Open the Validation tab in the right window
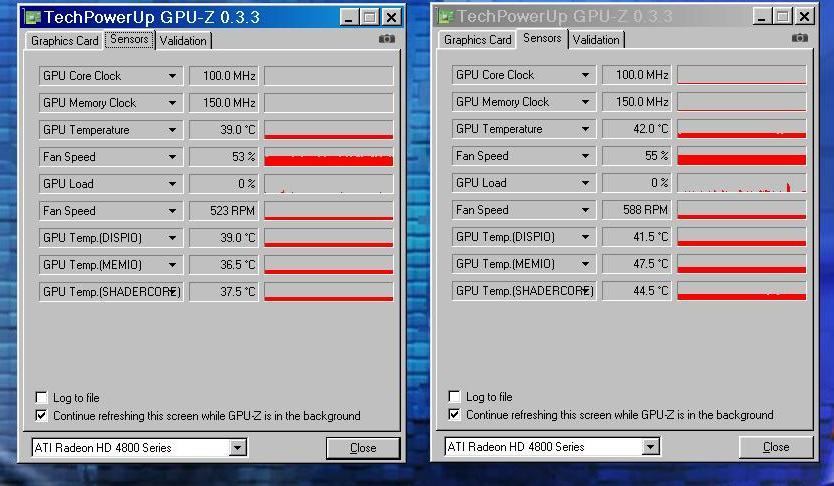Image resolution: width=834 pixels, height=486 pixels. pos(596,40)
